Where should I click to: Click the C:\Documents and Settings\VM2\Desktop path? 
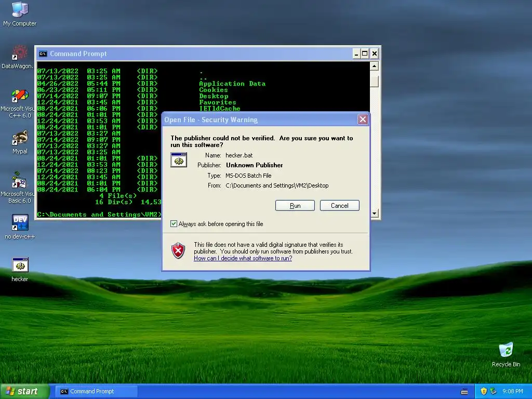click(x=277, y=185)
